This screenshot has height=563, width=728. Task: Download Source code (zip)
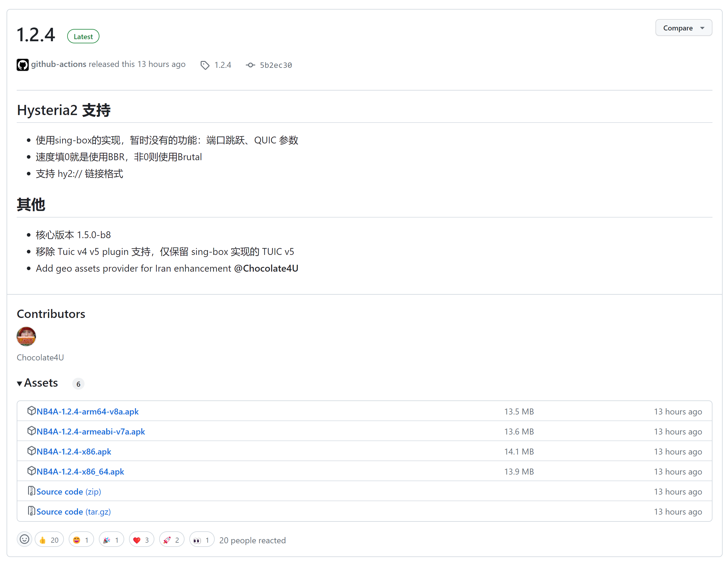pos(69,492)
